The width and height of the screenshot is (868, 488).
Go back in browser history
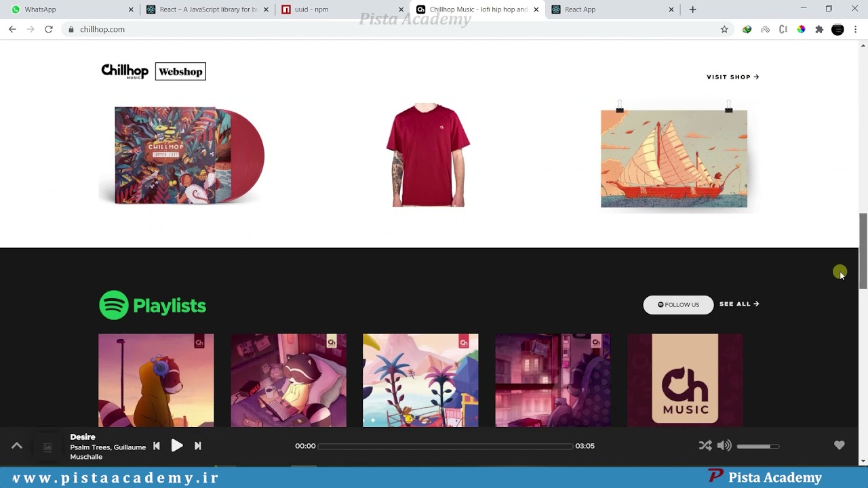pyautogui.click(x=12, y=29)
